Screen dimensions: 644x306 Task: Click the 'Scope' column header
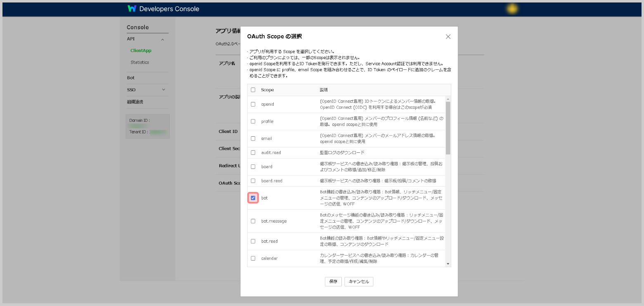click(x=267, y=90)
